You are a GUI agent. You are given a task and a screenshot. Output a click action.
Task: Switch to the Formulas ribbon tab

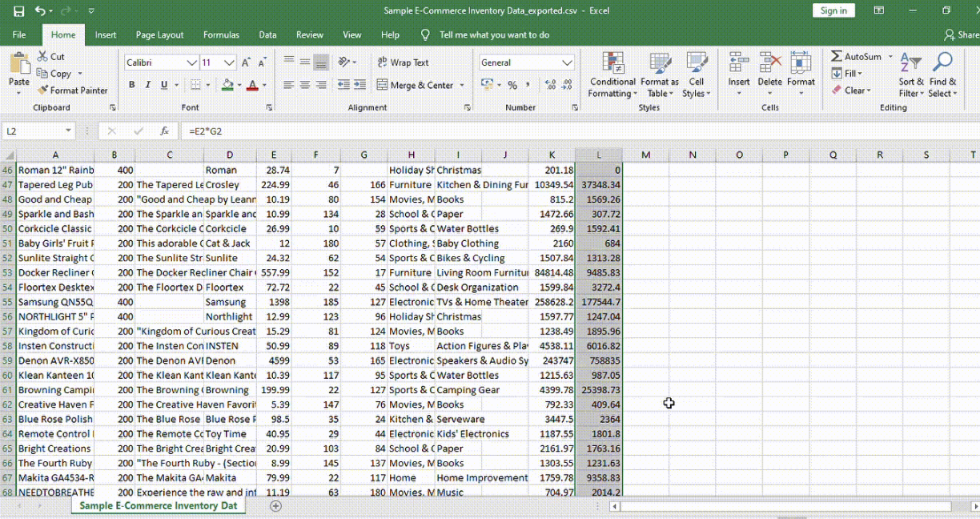coord(221,34)
